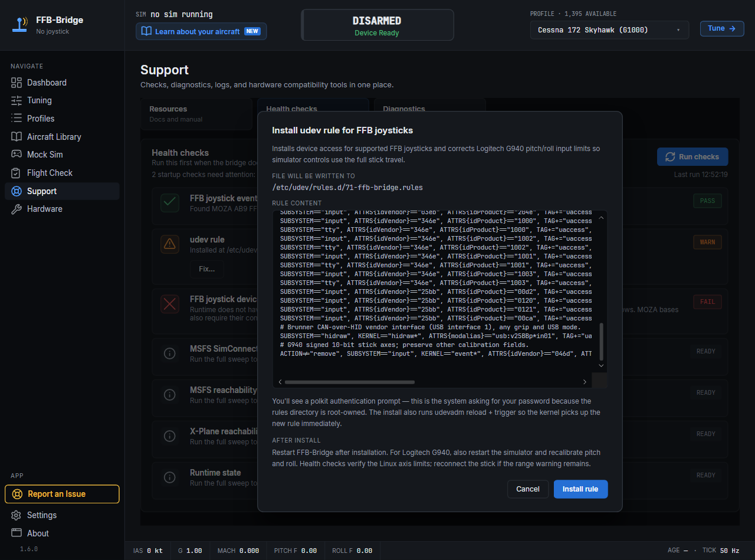This screenshot has width=755, height=560.
Task: Click the rule content scroll-down arrow
Action: click(602, 366)
